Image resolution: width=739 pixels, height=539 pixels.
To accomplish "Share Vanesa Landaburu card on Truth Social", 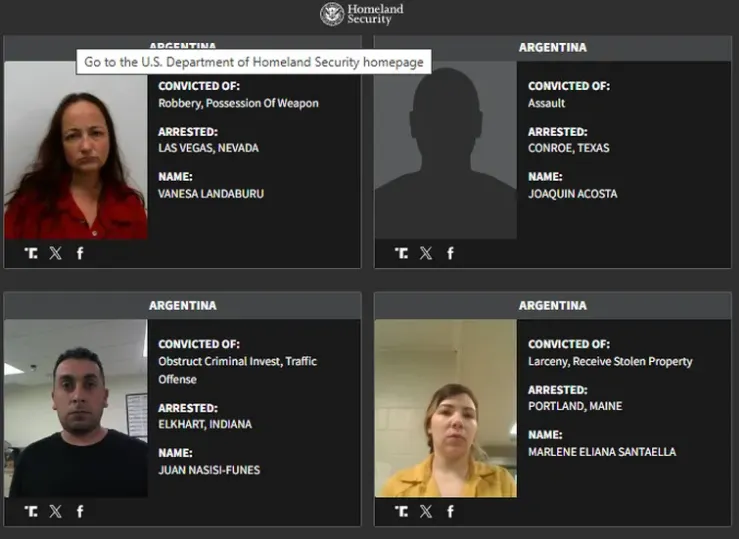I will (31, 253).
